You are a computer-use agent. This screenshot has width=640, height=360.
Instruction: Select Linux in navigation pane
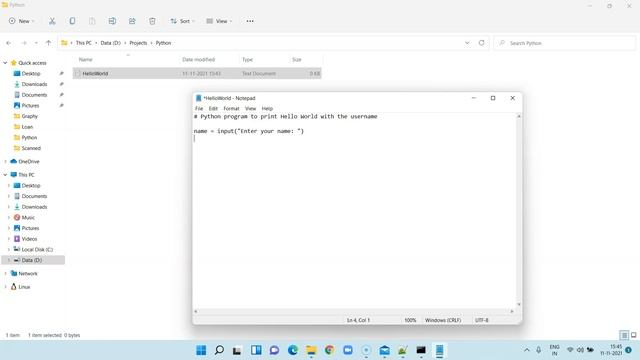[x=24, y=287]
